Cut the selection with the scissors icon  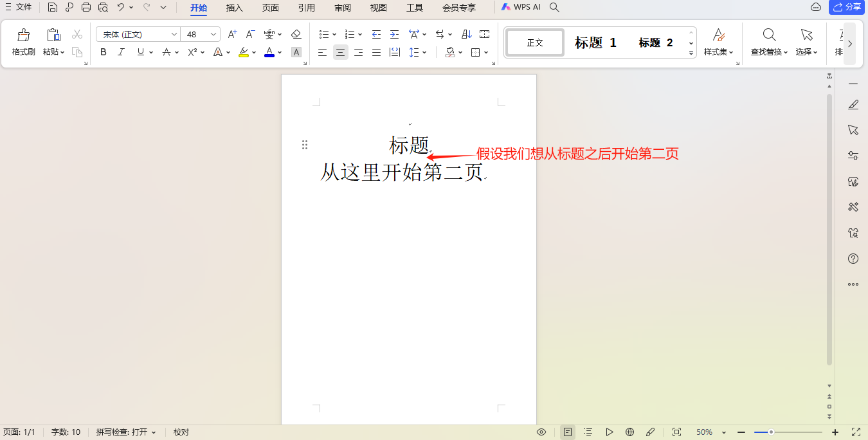(77, 34)
